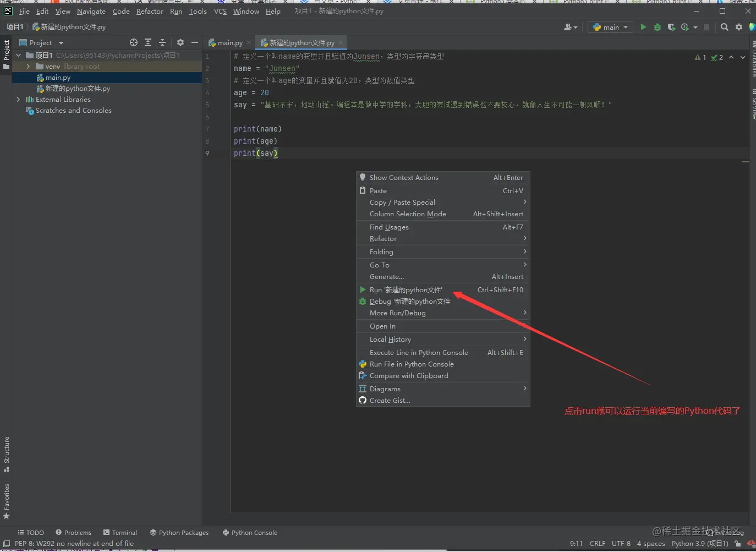This screenshot has width=756, height=552.
Task: Choose Run '新建的python文件' from context menu
Action: pos(443,290)
